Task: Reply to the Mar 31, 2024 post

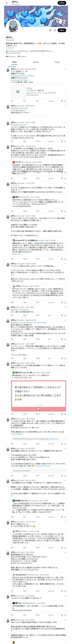Action: [x=12, y=259]
